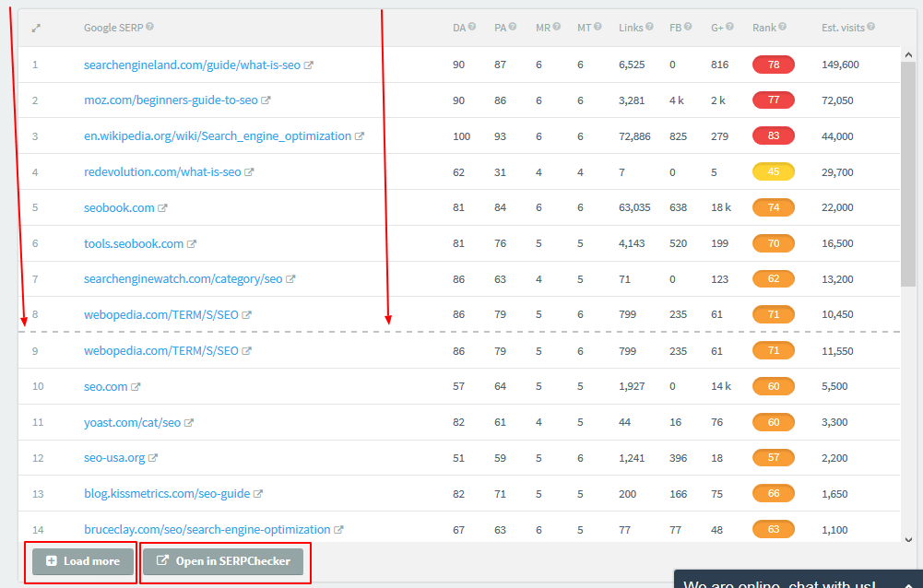Click the MT column help icon

pyautogui.click(x=598, y=27)
